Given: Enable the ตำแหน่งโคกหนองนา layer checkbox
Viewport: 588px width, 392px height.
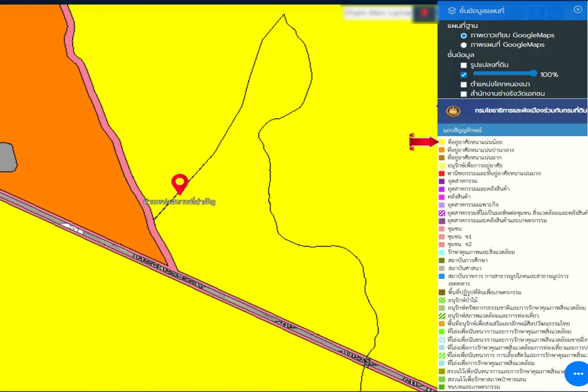Looking at the screenshot, I should 463,84.
